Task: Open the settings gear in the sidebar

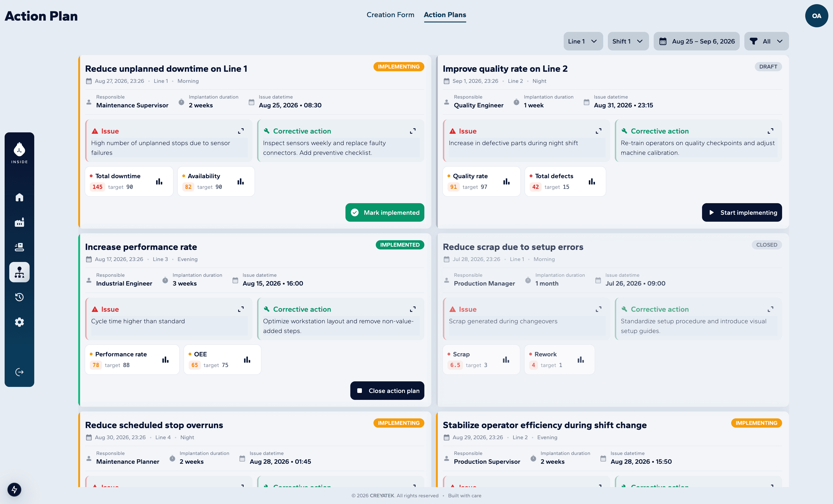Action: coord(19,322)
